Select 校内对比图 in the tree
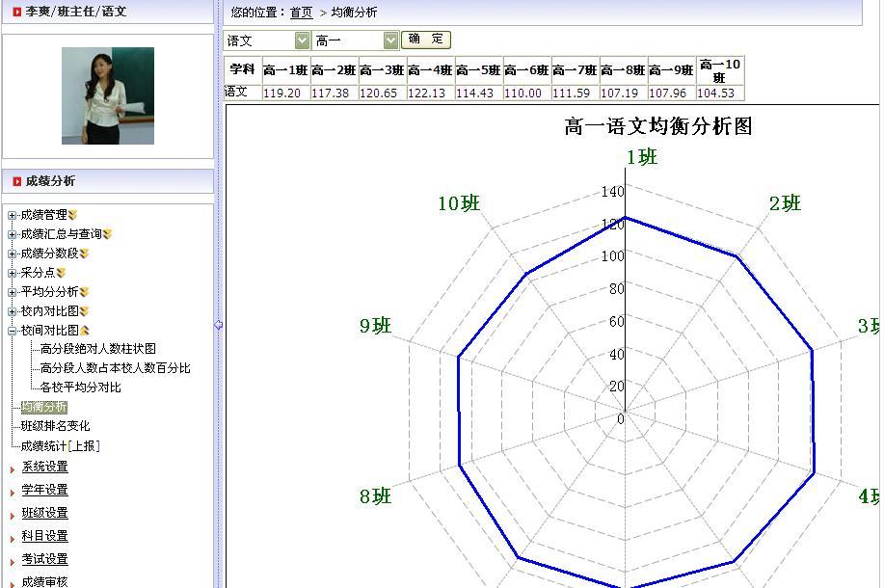This screenshot has height=588, width=884. tap(49, 310)
